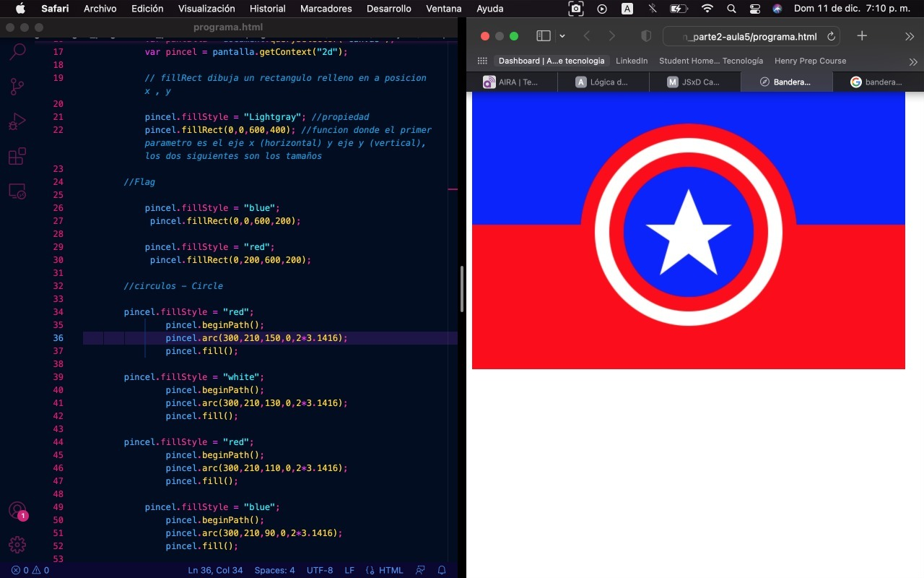
Task: Open the Accounts menu with notification badge
Action: click(17, 511)
